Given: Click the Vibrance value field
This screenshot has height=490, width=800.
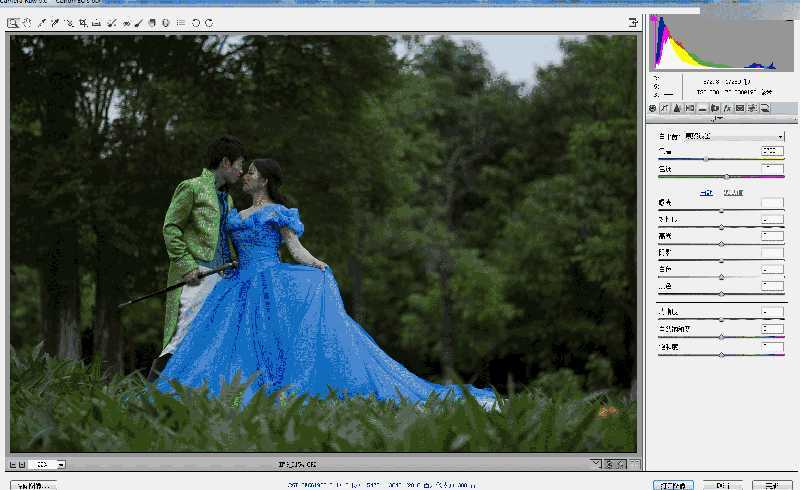Looking at the screenshot, I should point(772,329).
